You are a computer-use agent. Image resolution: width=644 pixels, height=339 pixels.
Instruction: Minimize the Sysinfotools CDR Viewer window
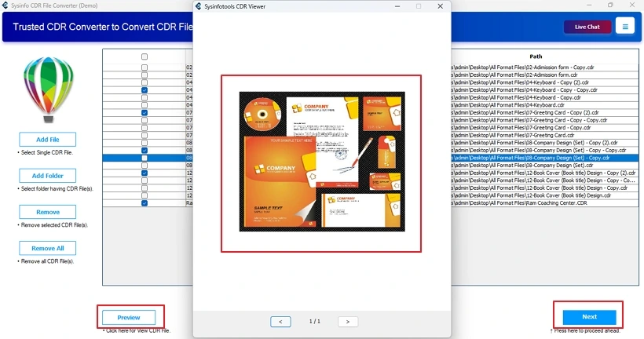click(397, 6)
